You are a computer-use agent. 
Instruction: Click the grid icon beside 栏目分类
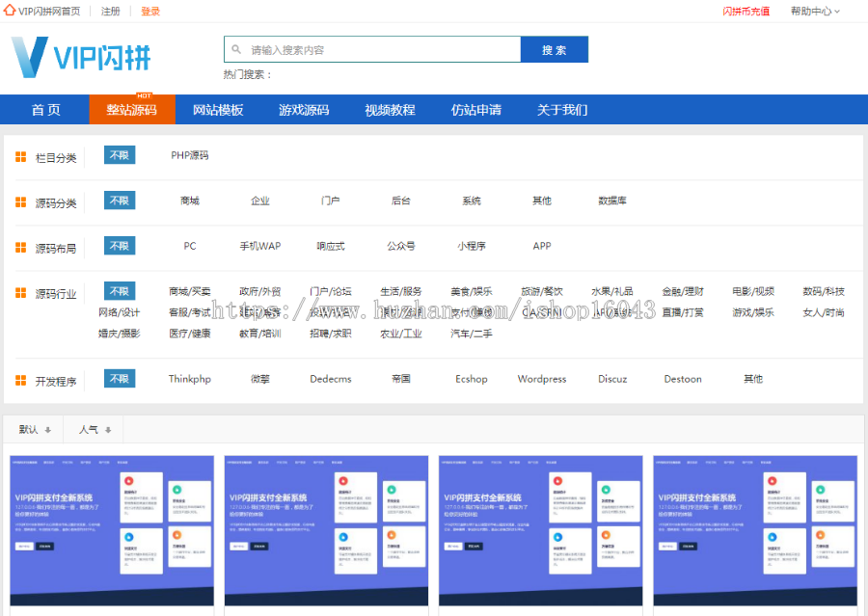click(x=20, y=154)
